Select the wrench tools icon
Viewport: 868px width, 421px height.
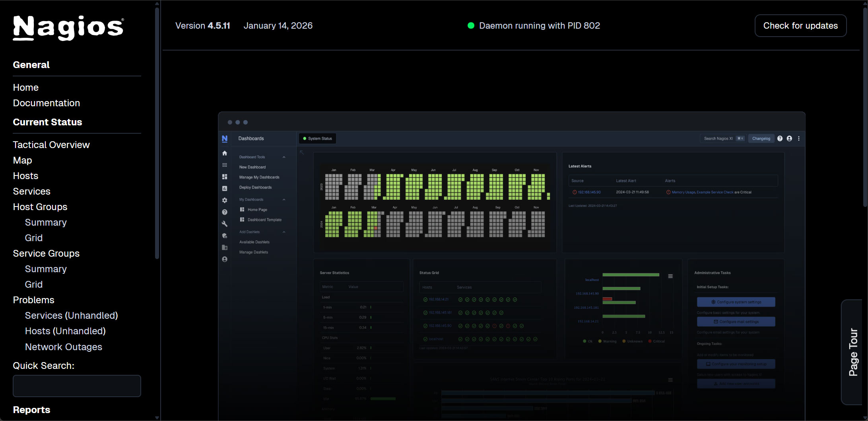click(225, 224)
